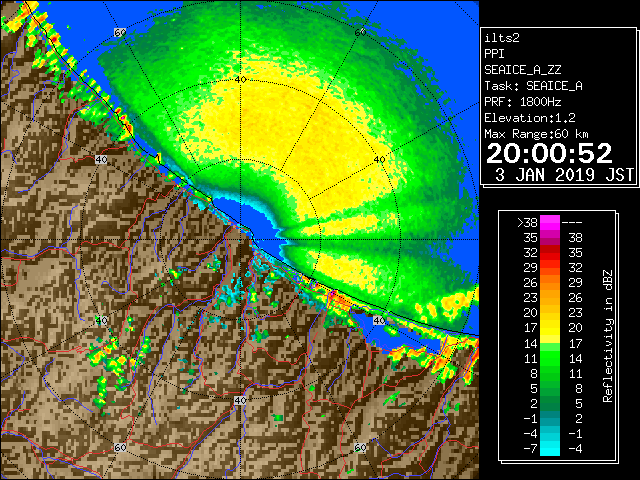640x480 pixels.
Task: Click the "-7" legend label
Action: pyautogui.click(x=530, y=449)
